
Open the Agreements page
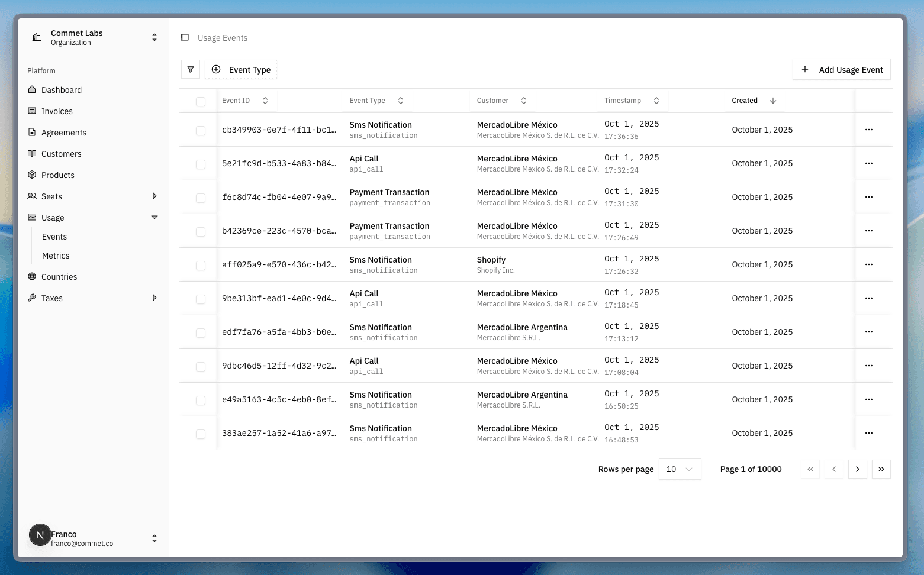64,133
